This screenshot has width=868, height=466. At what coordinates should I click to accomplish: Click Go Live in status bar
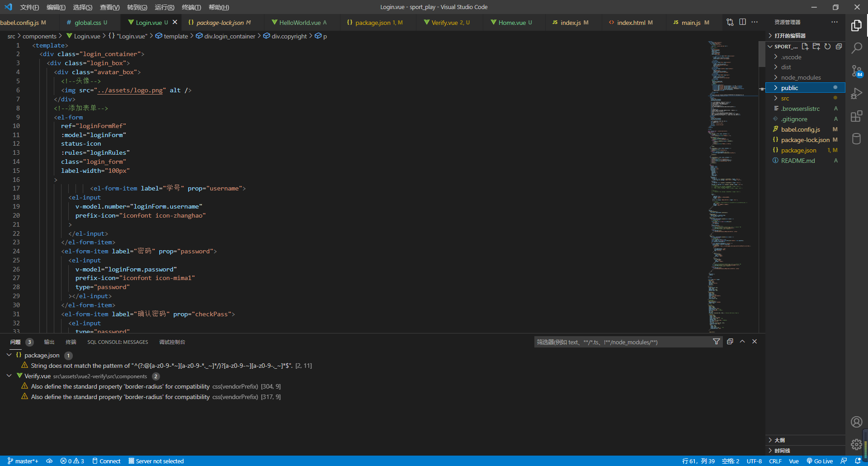pos(820,461)
